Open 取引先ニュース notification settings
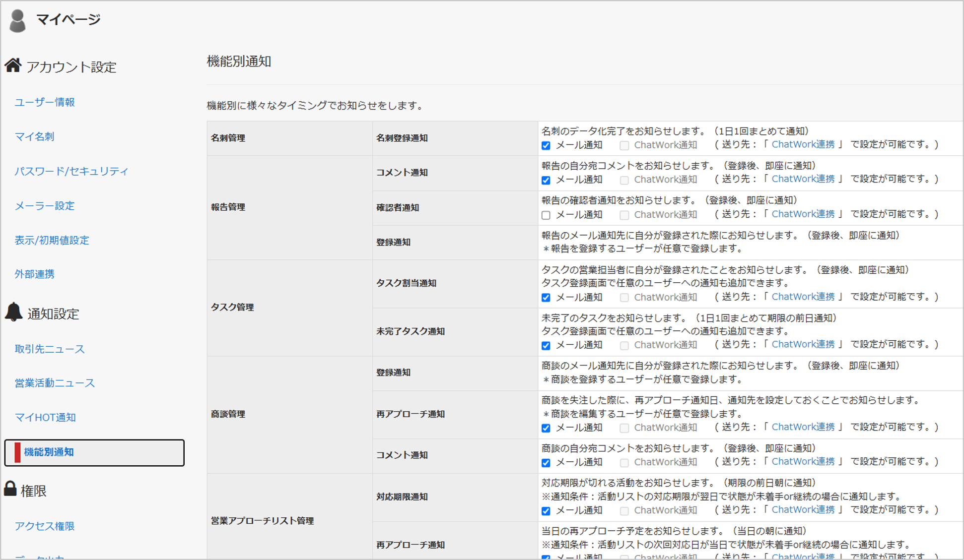The image size is (964, 560). click(x=50, y=349)
